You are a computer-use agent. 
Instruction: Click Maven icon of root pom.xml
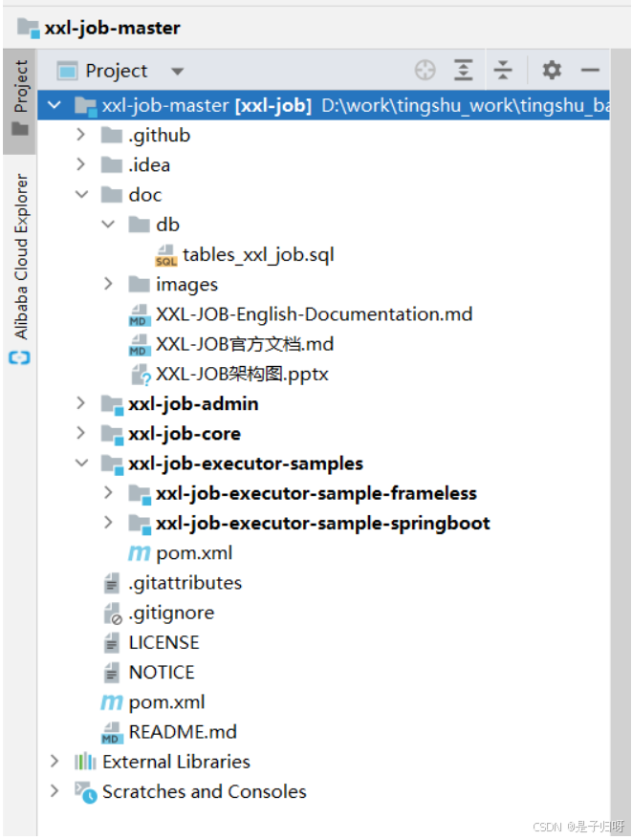112,702
